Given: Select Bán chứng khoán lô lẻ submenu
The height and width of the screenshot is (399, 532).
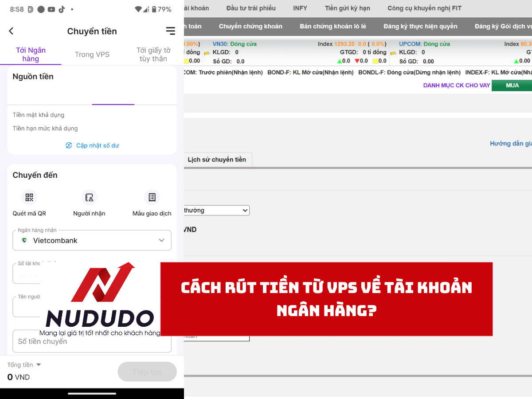Looking at the screenshot, I should point(333,26).
